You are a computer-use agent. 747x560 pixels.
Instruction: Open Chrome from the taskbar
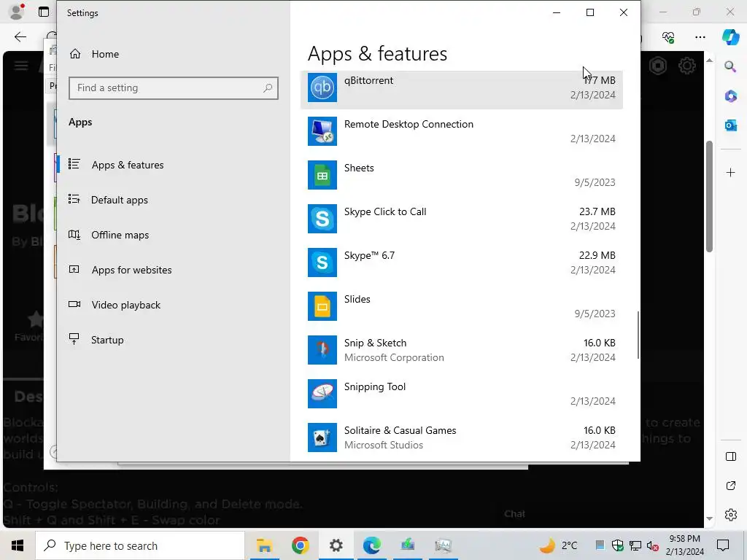pos(300,545)
